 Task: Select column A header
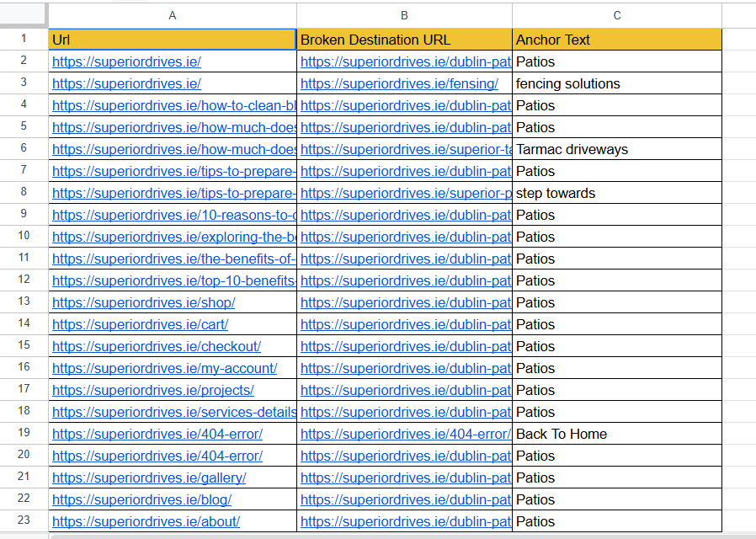point(172,15)
